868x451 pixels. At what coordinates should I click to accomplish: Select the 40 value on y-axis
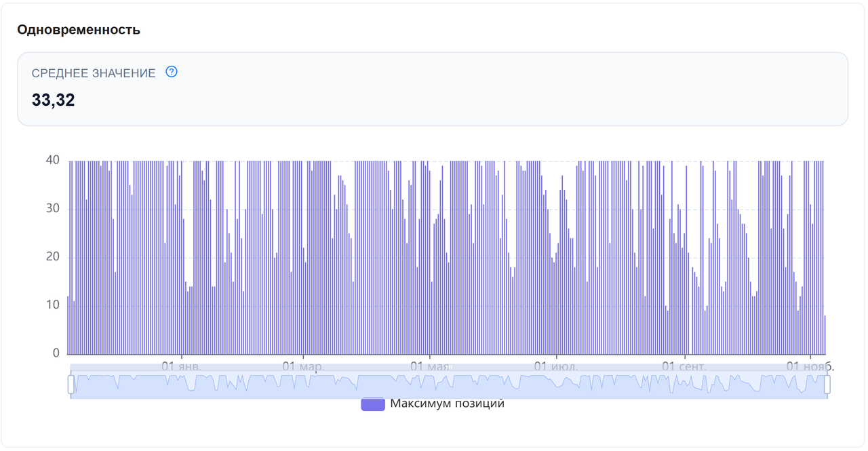(x=53, y=160)
